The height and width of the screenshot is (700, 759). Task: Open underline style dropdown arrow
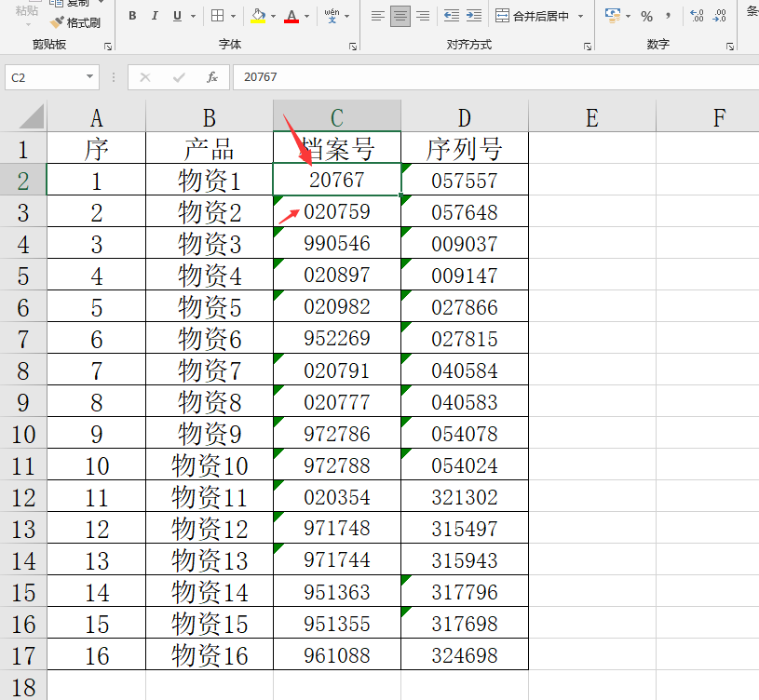coord(193,16)
